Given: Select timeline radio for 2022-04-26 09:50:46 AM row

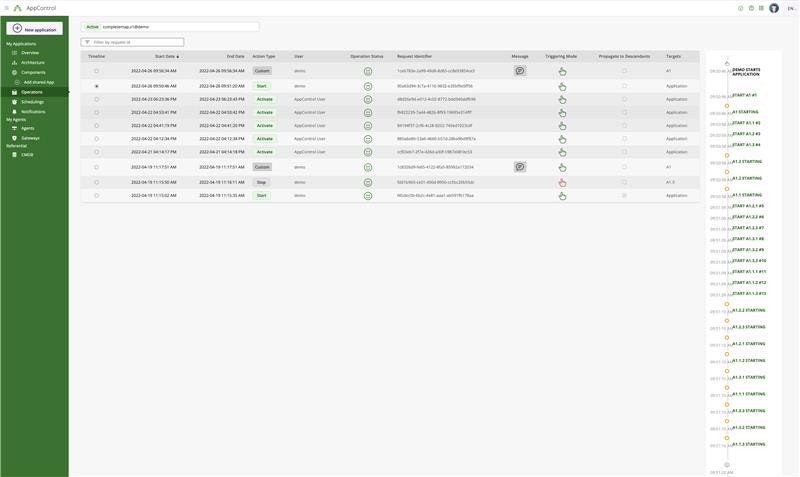Looking at the screenshot, I should (x=96, y=86).
